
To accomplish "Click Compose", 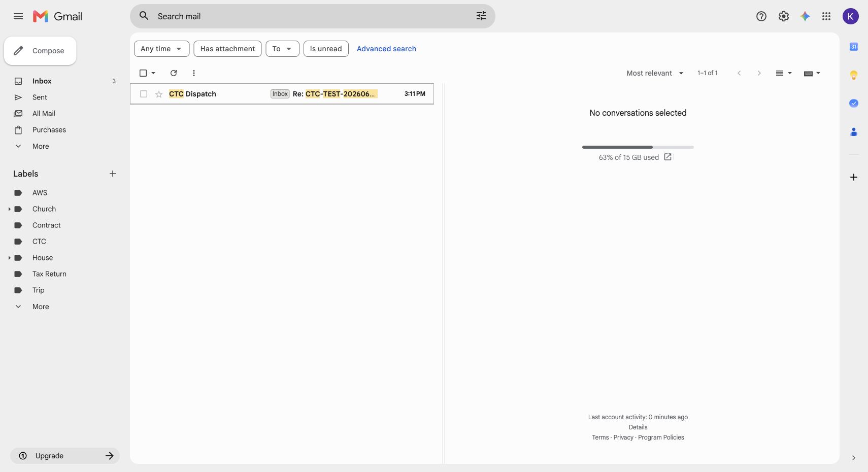I will click(x=40, y=51).
